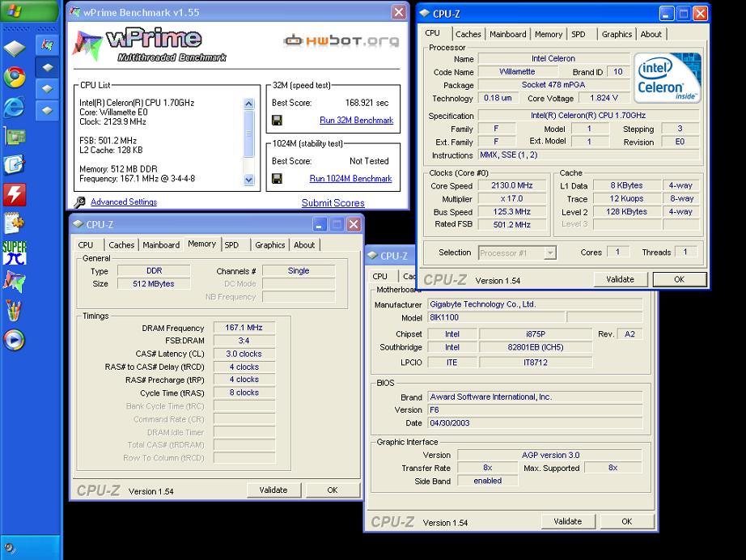Image resolution: width=746 pixels, height=560 pixels.
Task: Click the save icon for the 32M score
Action: coord(277,121)
